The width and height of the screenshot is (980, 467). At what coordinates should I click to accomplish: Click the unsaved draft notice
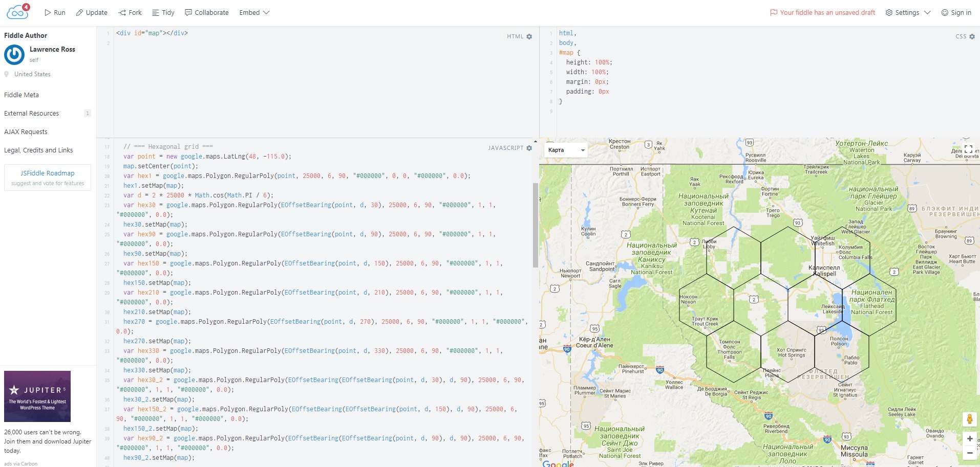(823, 12)
